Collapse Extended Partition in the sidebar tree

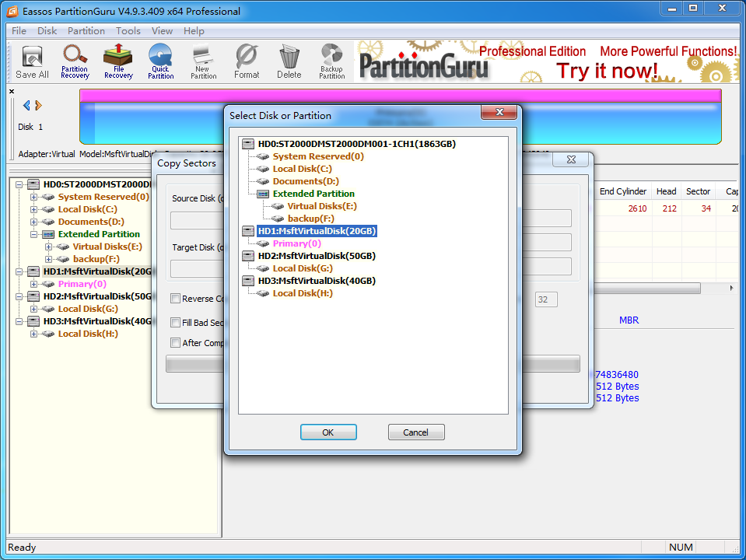click(33, 234)
